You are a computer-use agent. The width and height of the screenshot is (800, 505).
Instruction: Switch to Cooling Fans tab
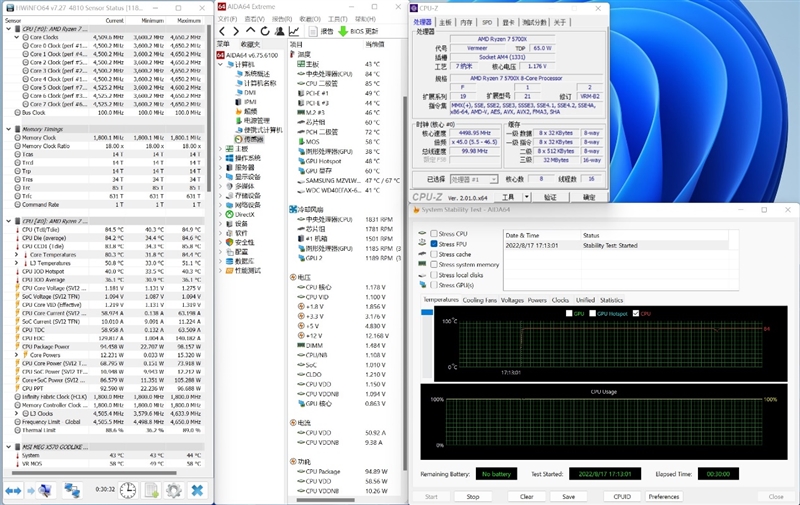(480, 300)
